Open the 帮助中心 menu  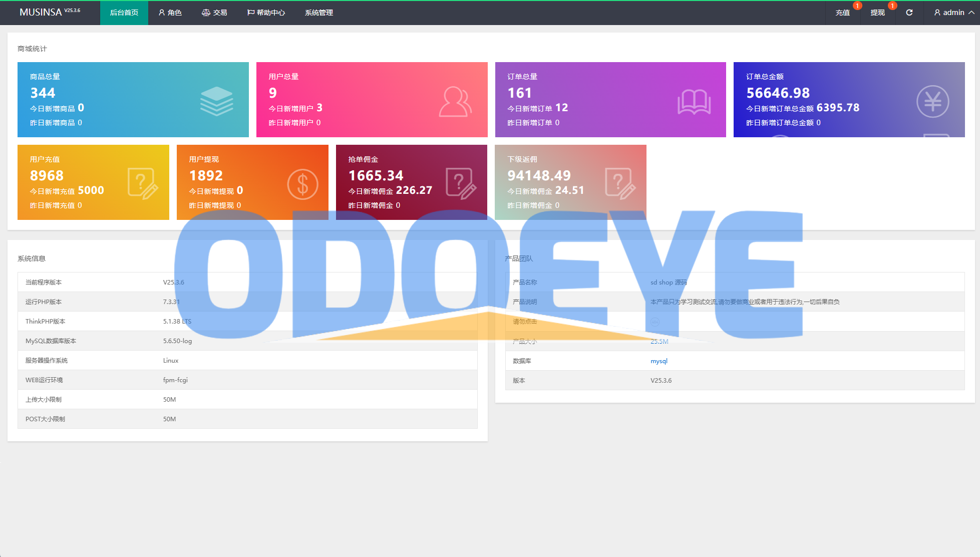pos(266,13)
